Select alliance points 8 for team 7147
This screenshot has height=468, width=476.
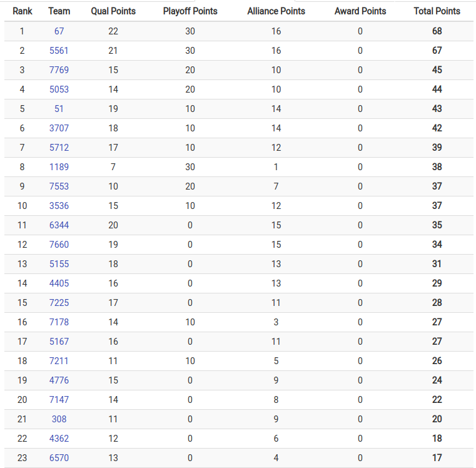point(276,400)
